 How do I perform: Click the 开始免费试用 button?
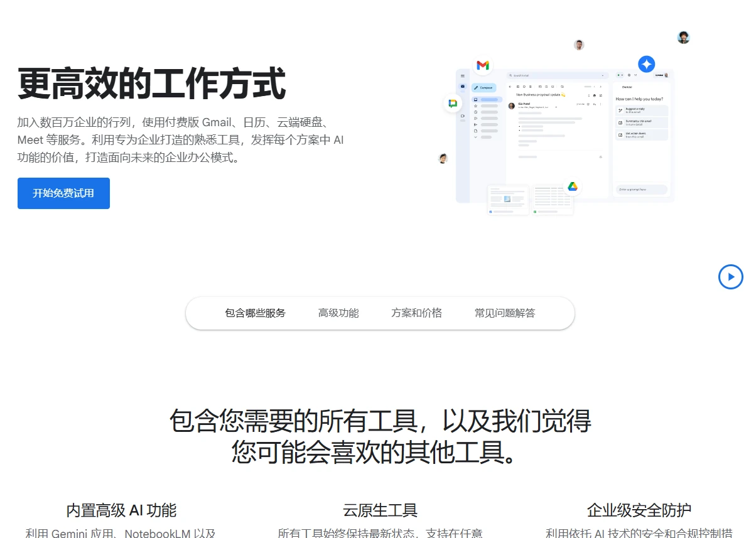pos(63,193)
